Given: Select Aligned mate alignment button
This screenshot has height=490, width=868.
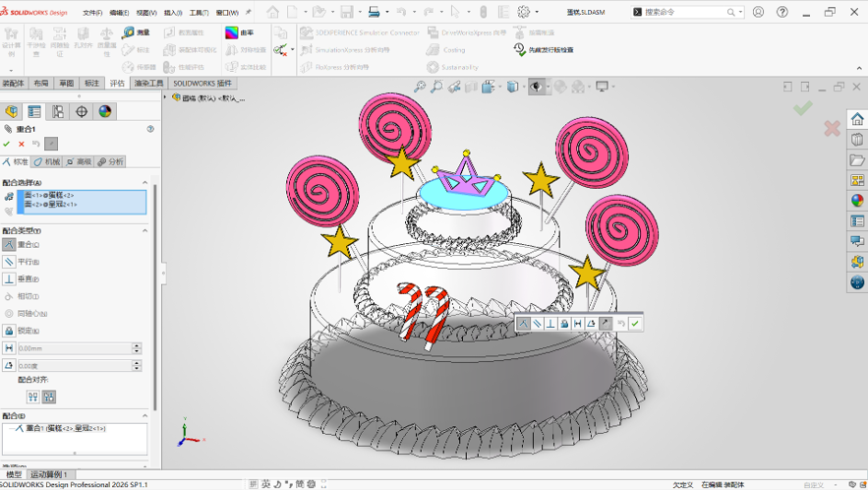Looking at the screenshot, I should [33, 397].
